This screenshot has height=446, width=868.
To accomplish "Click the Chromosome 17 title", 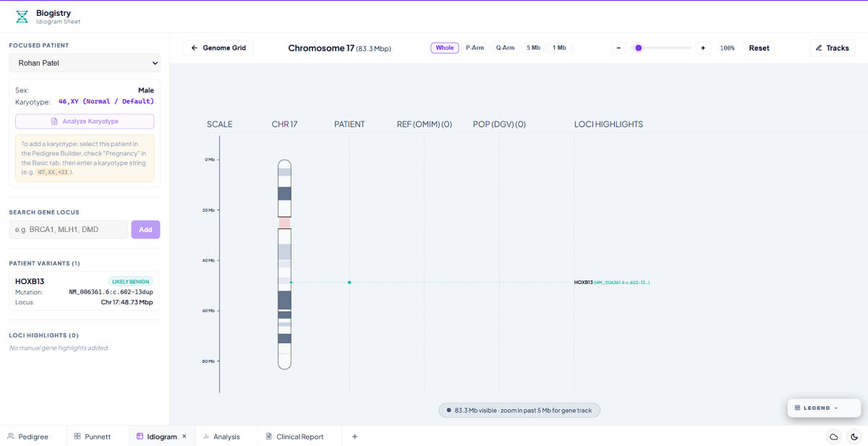I will (339, 48).
